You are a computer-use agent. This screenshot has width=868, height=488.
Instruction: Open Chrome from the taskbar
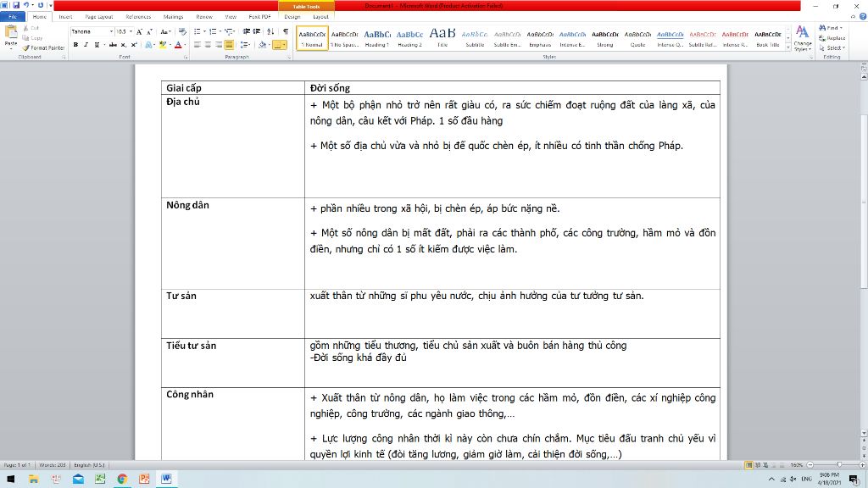tap(122, 479)
